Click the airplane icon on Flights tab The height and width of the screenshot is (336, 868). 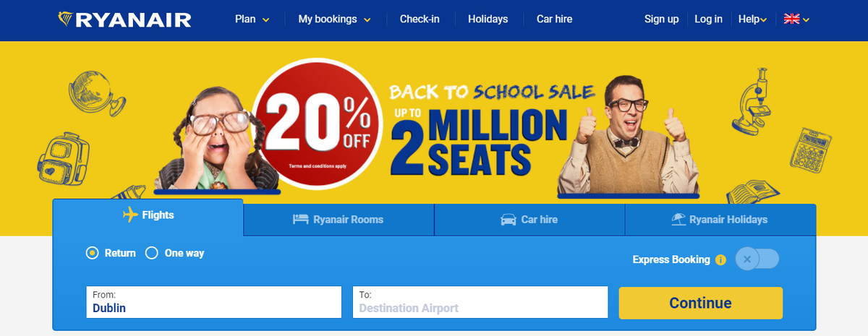point(130,215)
